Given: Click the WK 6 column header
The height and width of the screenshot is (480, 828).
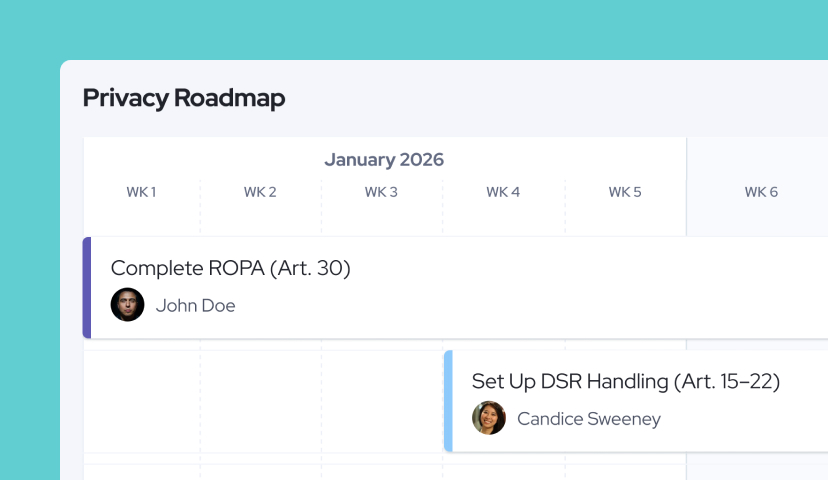Looking at the screenshot, I should click(x=761, y=192).
